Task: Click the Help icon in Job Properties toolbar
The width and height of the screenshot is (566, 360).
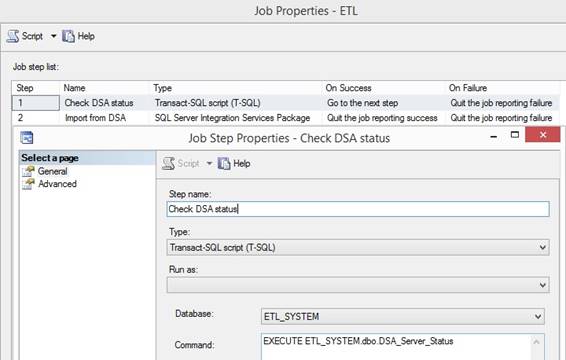Action: [68, 36]
